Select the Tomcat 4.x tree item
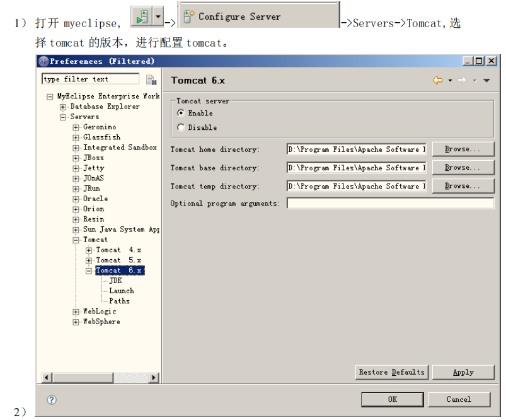Screen dimensions: 506x420 pyautogui.click(x=118, y=250)
